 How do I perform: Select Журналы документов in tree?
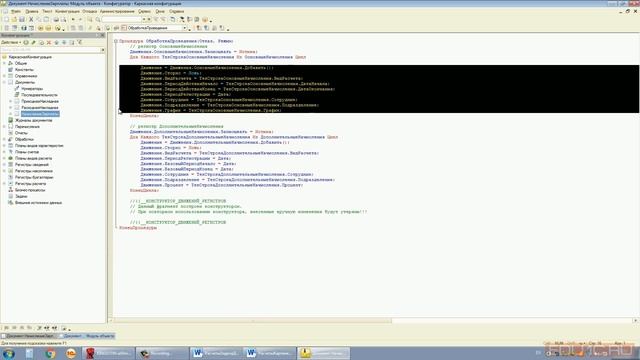[33, 120]
